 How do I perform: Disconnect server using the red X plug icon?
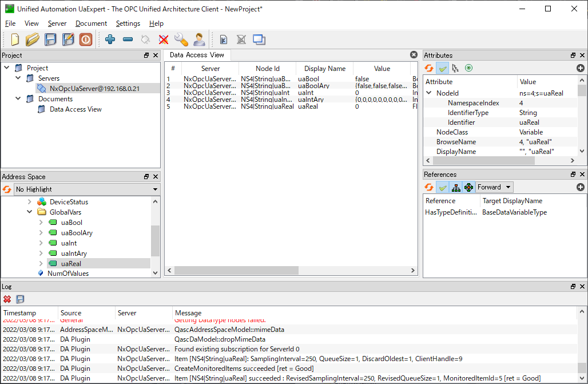164,39
